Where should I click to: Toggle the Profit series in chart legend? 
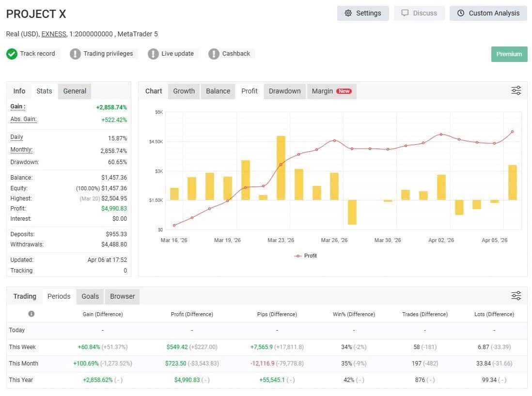[306, 256]
